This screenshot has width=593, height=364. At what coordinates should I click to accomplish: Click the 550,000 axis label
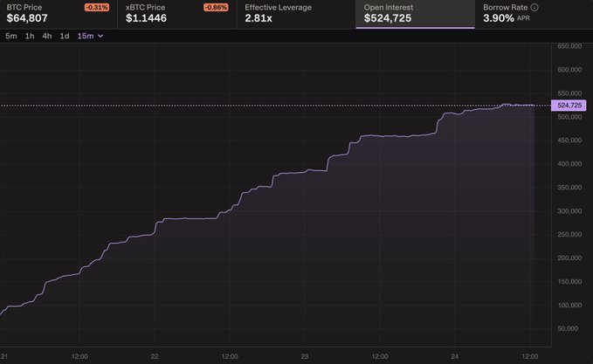click(x=569, y=93)
